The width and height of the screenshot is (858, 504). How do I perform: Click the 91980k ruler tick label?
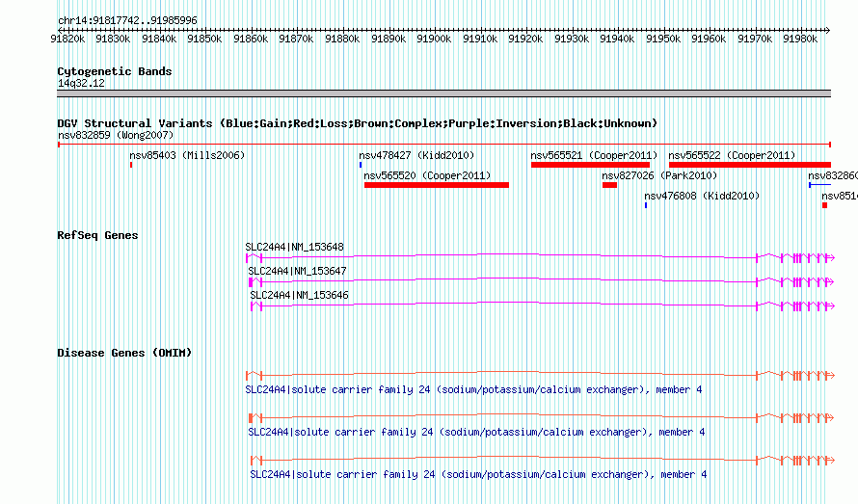(800, 39)
